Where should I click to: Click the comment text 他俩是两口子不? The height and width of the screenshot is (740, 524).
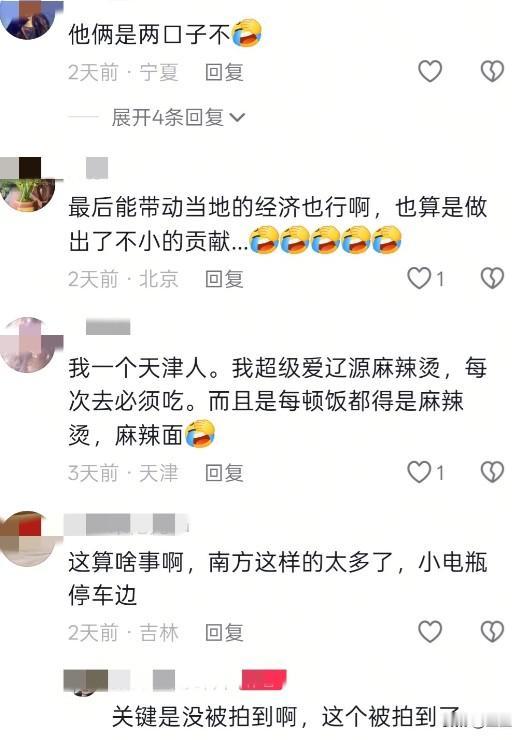click(149, 34)
